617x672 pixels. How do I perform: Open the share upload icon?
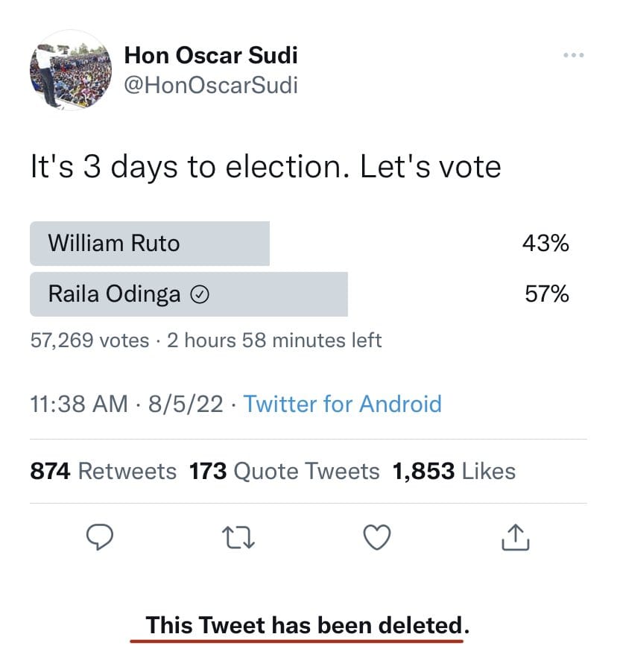pos(516,536)
